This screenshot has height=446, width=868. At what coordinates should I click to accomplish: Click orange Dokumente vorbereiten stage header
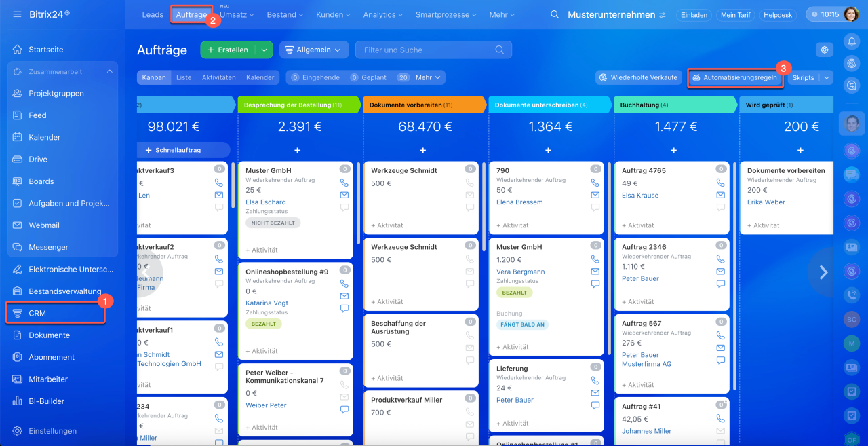(x=425, y=105)
